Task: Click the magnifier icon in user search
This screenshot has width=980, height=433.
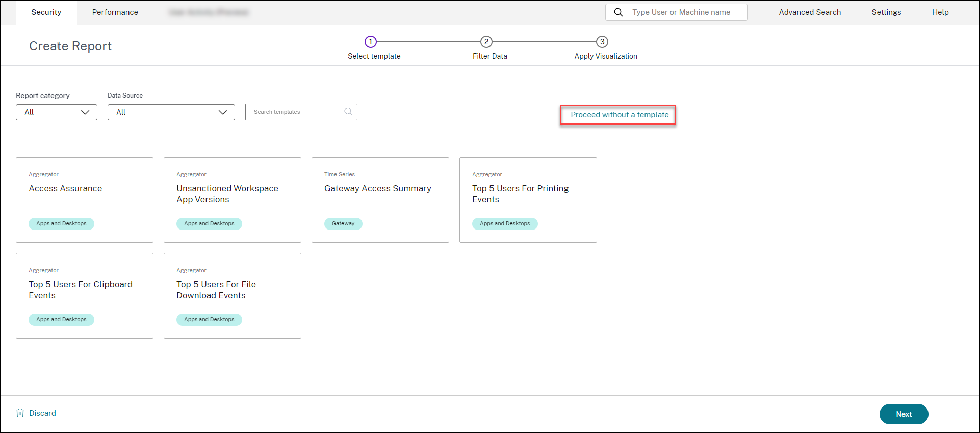Action: pyautogui.click(x=618, y=12)
